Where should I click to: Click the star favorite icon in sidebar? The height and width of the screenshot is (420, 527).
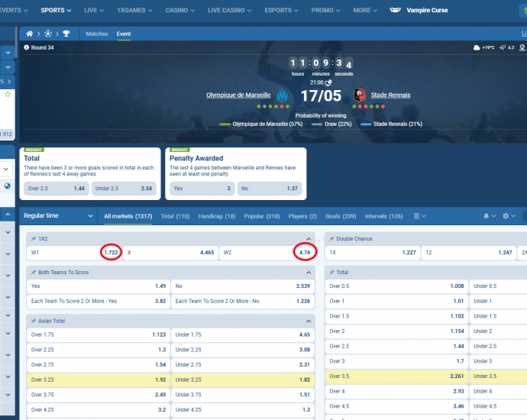click(8, 95)
